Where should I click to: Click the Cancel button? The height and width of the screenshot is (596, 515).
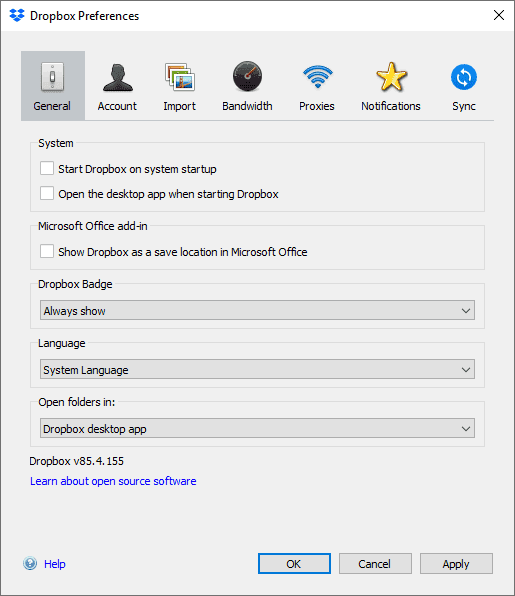click(x=375, y=564)
